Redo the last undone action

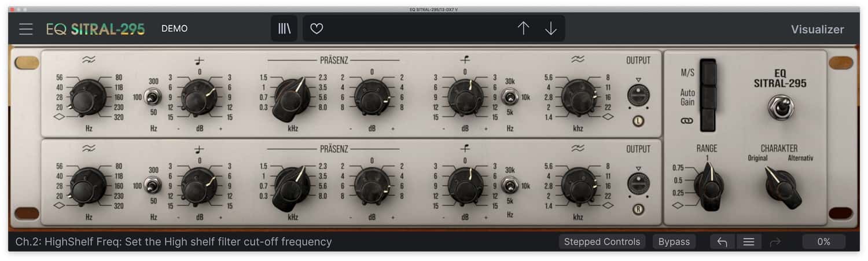(775, 242)
